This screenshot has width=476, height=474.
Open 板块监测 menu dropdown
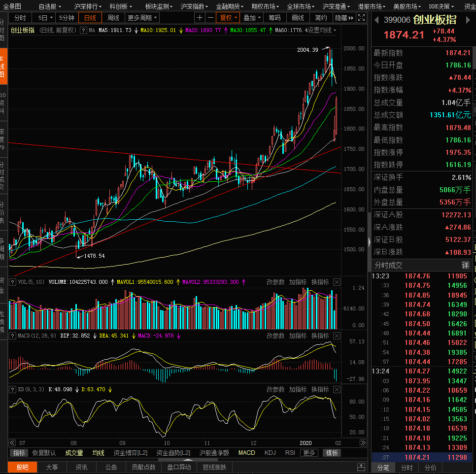click(x=159, y=6)
